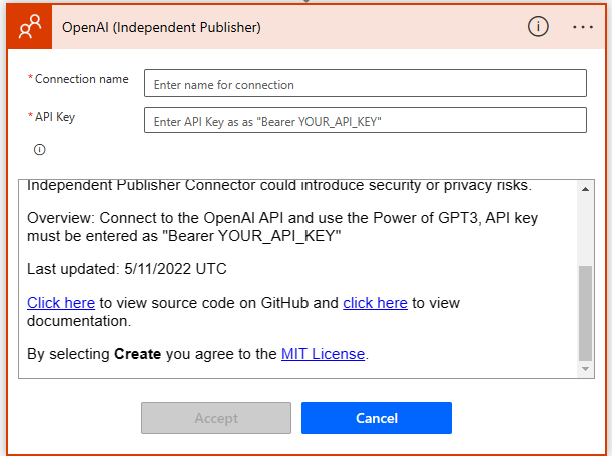Image resolution: width=612 pixels, height=456 pixels.
Task: Click the "Connection name" field label
Action: pyautogui.click(x=81, y=79)
